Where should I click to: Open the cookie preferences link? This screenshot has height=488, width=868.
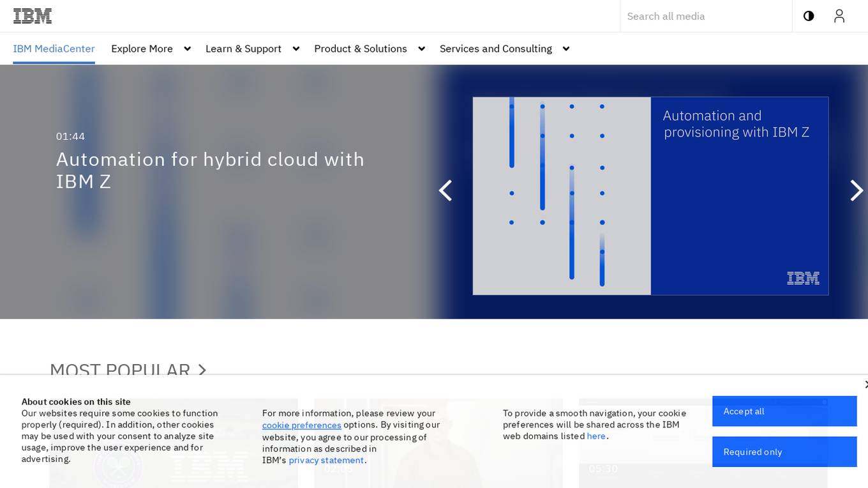(x=301, y=425)
